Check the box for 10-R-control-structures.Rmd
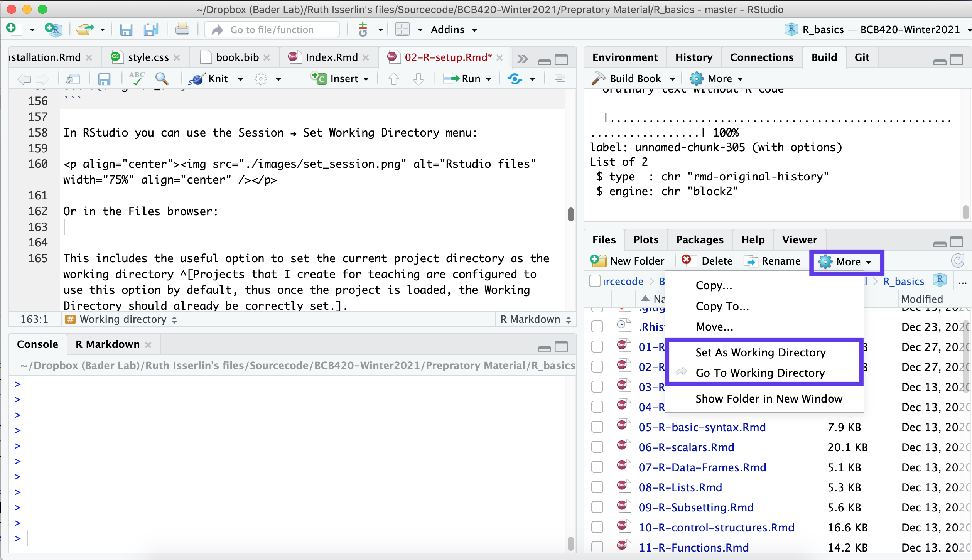972x560 pixels. (x=597, y=527)
